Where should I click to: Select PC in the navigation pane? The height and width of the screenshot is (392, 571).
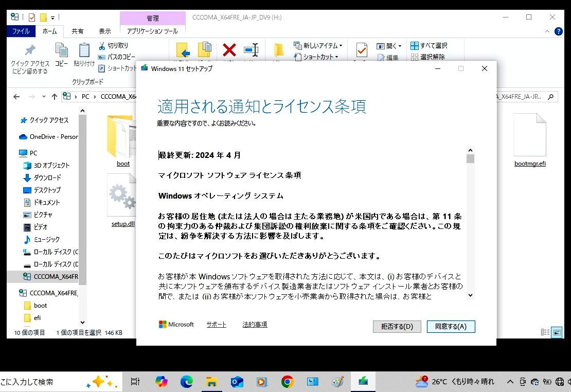click(28, 153)
